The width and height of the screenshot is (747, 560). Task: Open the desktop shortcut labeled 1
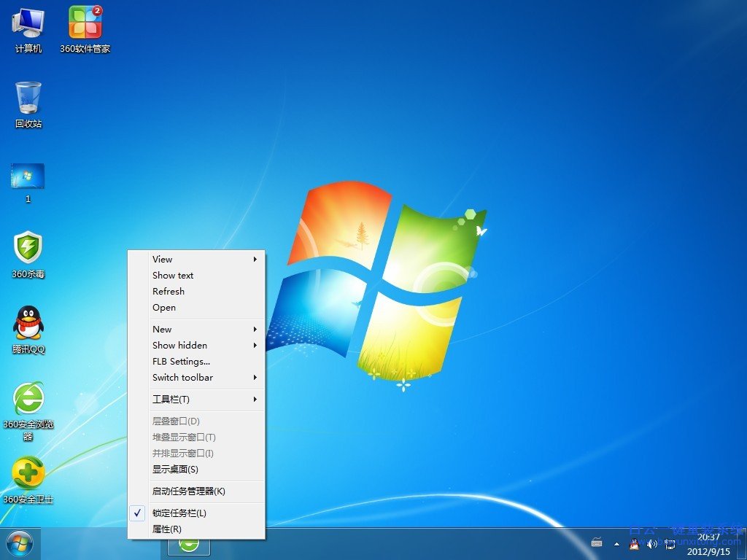(x=26, y=177)
